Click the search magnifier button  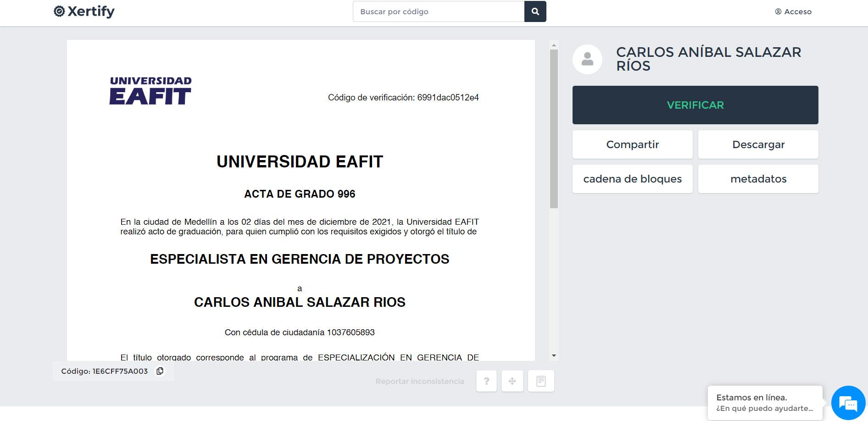(535, 11)
